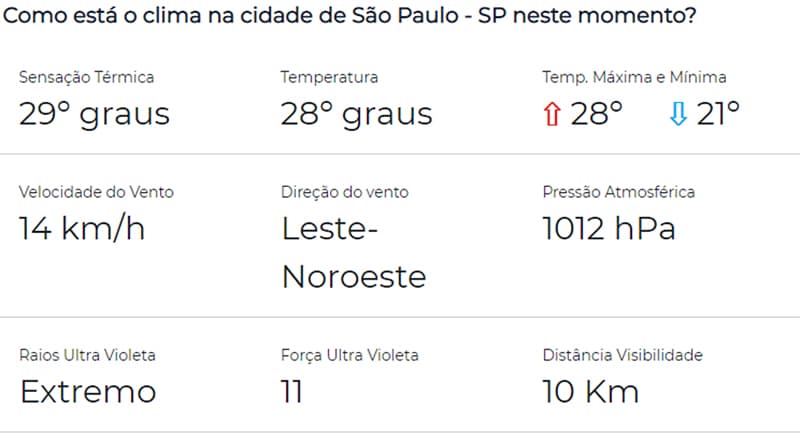Image resolution: width=800 pixels, height=439 pixels.
Task: Click the Direção do vento label
Action: (x=345, y=192)
